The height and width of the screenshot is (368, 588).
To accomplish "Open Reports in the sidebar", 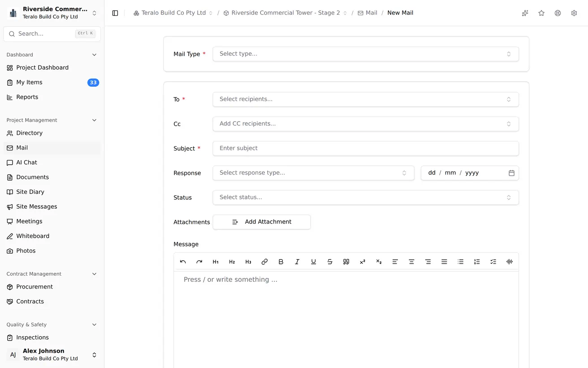I will click(x=52, y=97).
